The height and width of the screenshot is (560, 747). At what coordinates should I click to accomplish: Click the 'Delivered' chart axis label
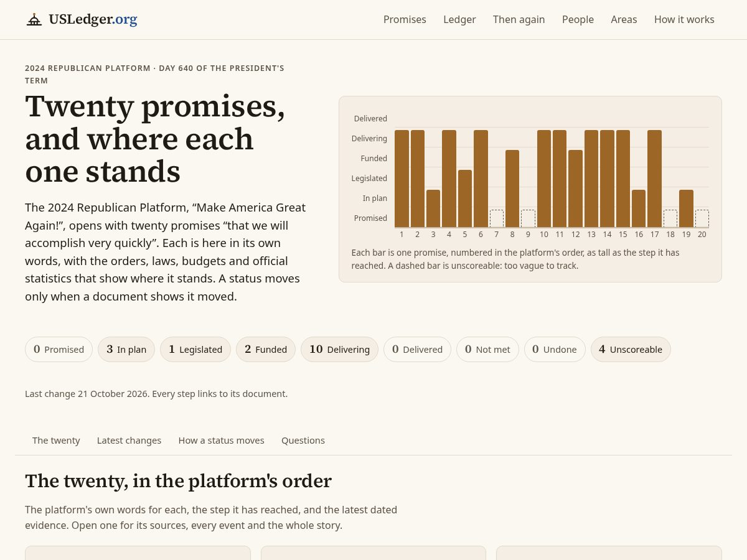click(370, 118)
